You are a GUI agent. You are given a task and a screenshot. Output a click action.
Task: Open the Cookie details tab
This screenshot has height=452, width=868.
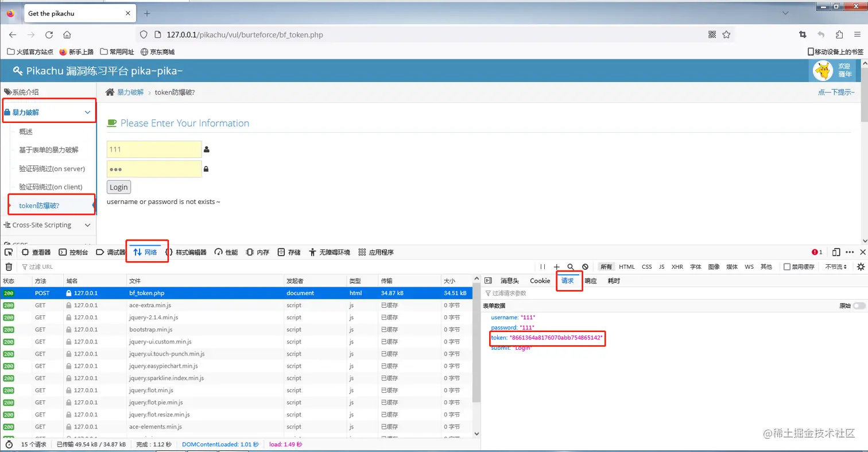(x=540, y=281)
